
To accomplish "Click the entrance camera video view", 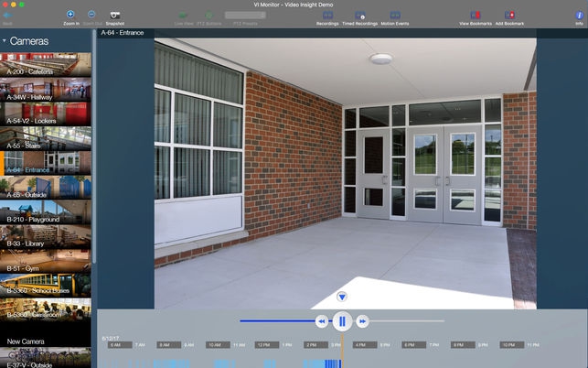I will pos(346,174).
